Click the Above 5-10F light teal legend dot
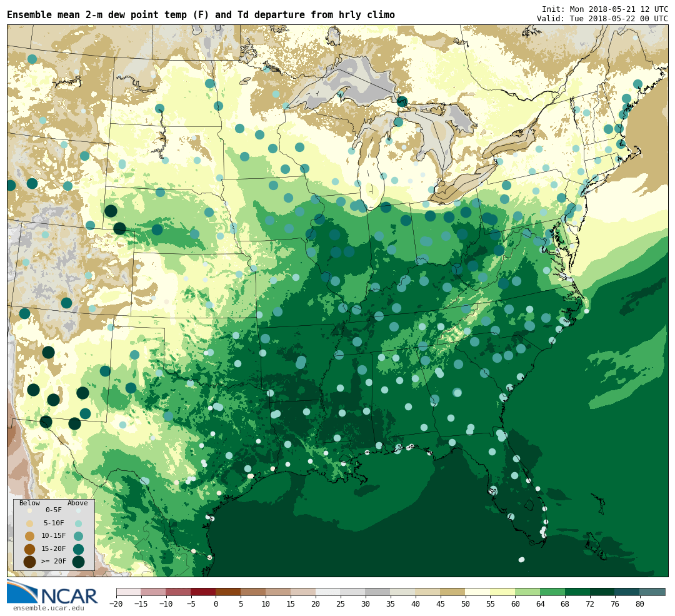675x616 pixels. (x=78, y=523)
